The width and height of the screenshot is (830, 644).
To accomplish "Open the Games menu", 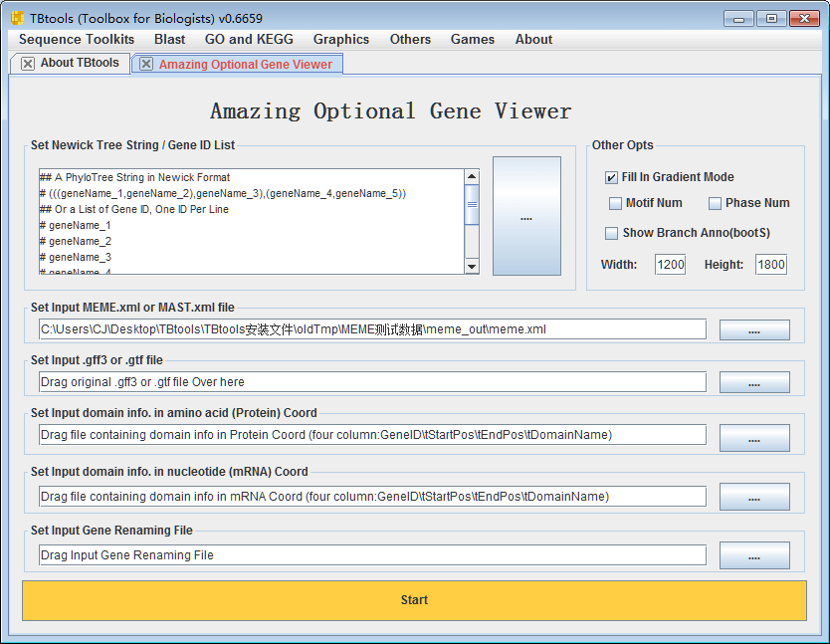I will pos(472,39).
